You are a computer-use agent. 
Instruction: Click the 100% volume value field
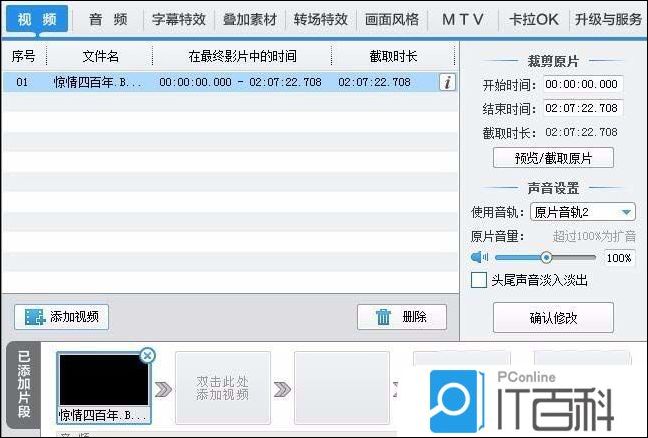click(619, 258)
